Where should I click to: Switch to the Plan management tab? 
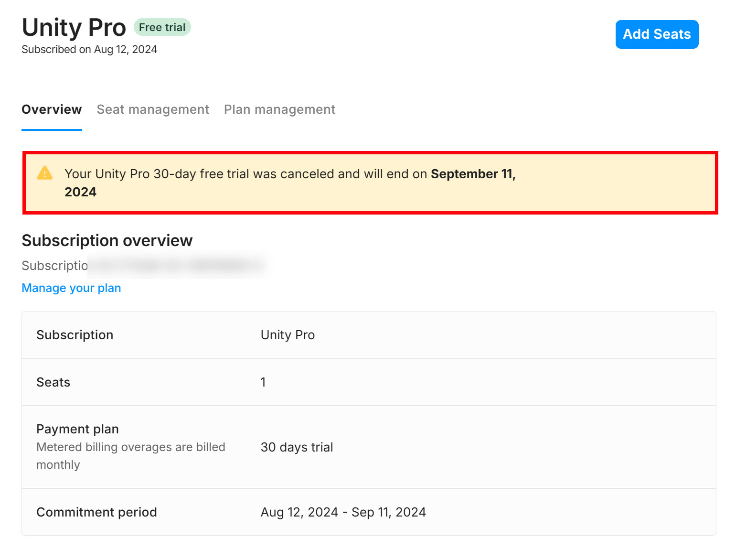coord(279,109)
